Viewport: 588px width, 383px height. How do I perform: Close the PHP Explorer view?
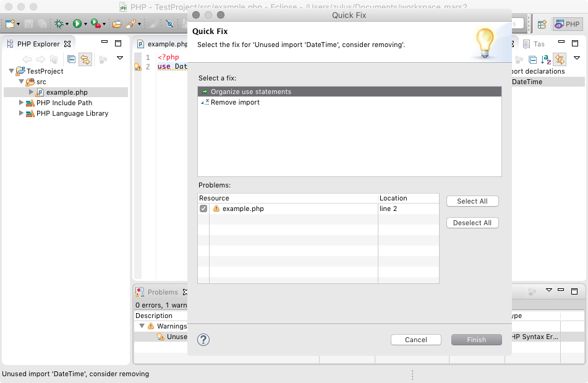(x=67, y=44)
